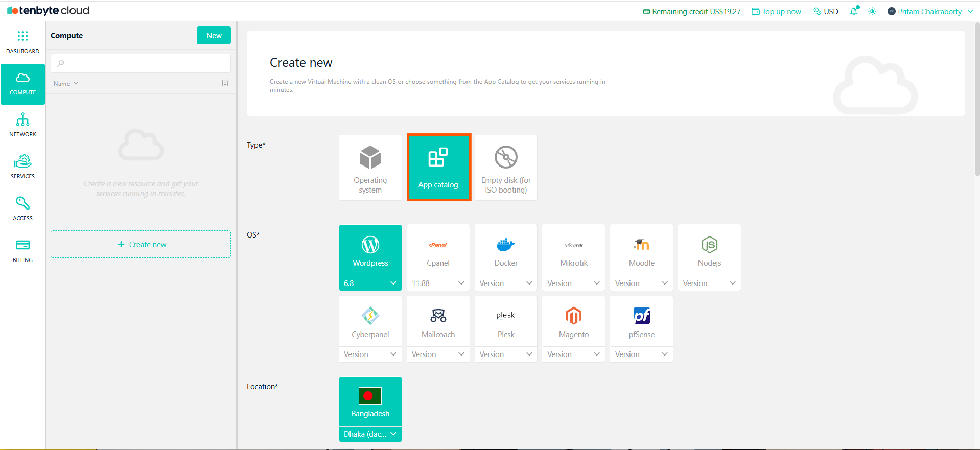Open the Nodejs Version dropdown

pos(709,283)
